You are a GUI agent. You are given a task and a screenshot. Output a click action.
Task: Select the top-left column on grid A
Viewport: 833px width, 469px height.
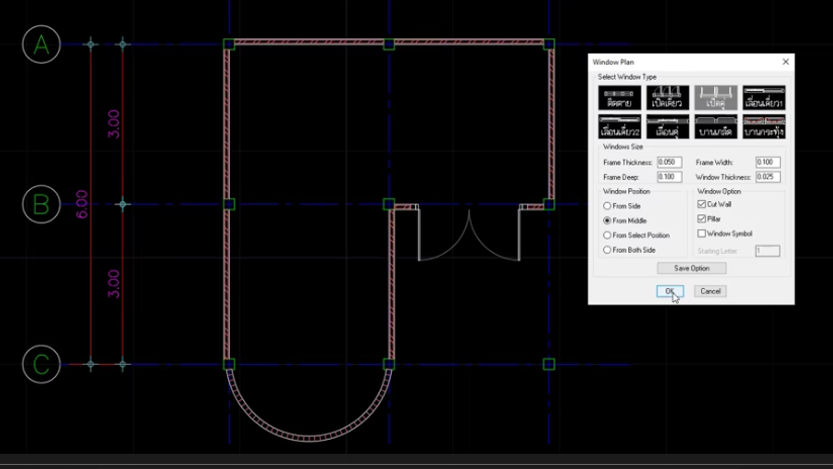click(229, 44)
